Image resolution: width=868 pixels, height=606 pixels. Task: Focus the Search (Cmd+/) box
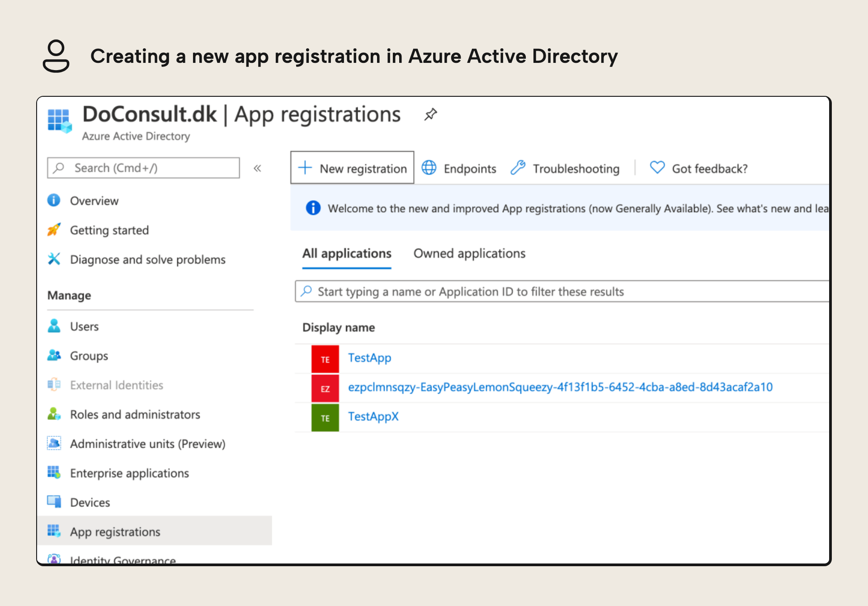coord(143,168)
